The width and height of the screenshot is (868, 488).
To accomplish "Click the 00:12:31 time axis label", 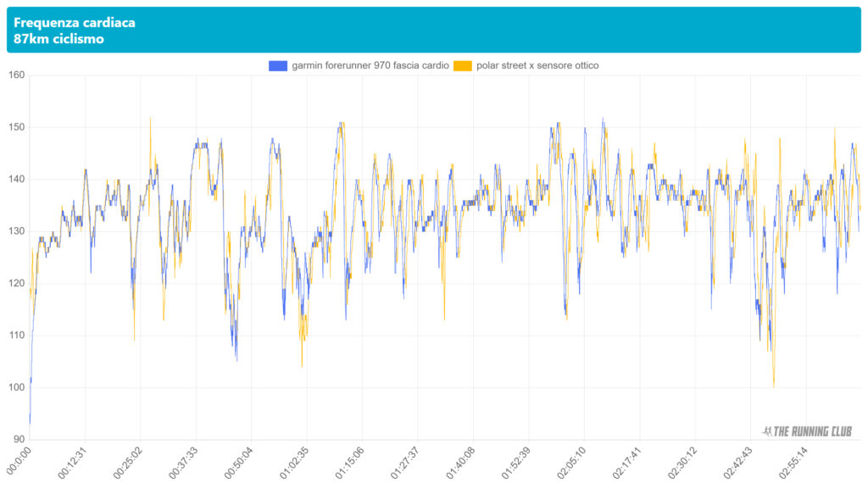I will [x=72, y=463].
